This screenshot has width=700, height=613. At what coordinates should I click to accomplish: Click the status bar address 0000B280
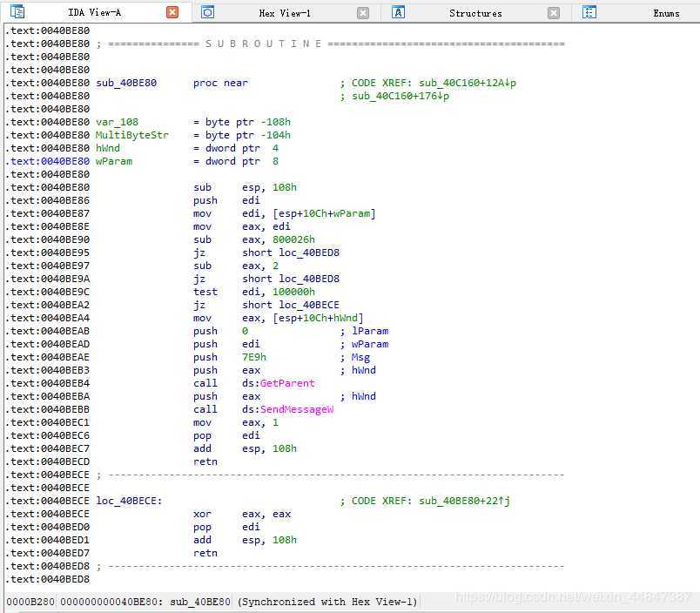pos(30,602)
